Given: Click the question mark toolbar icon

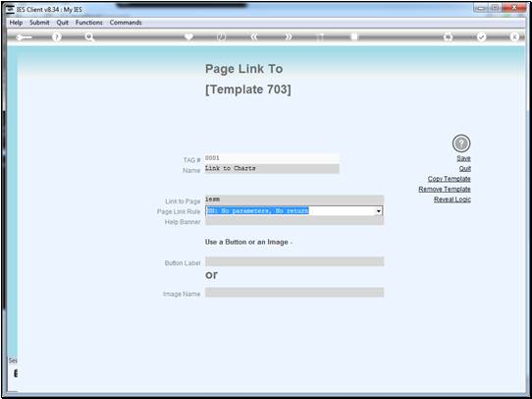Looking at the screenshot, I should click(57, 37).
